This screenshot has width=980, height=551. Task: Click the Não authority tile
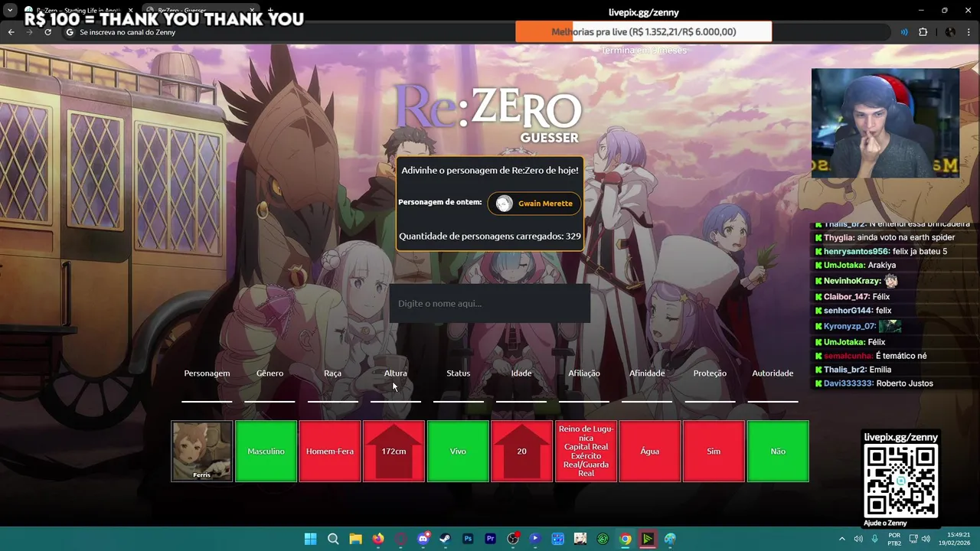tap(778, 452)
